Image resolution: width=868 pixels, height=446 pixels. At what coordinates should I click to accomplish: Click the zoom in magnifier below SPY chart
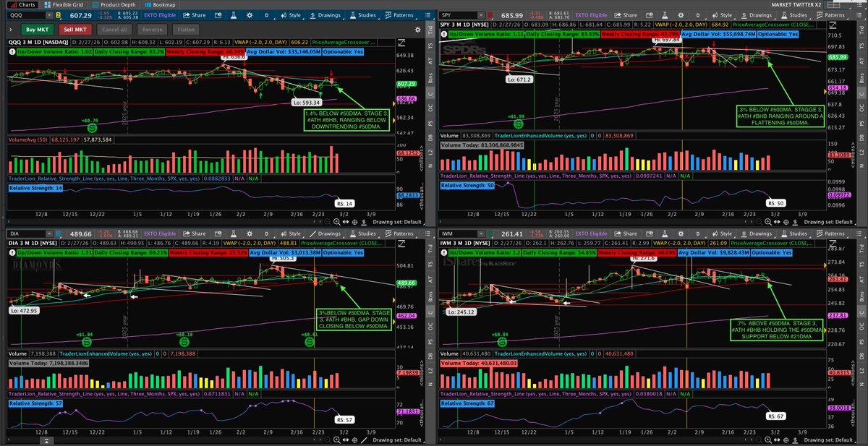tap(767, 222)
